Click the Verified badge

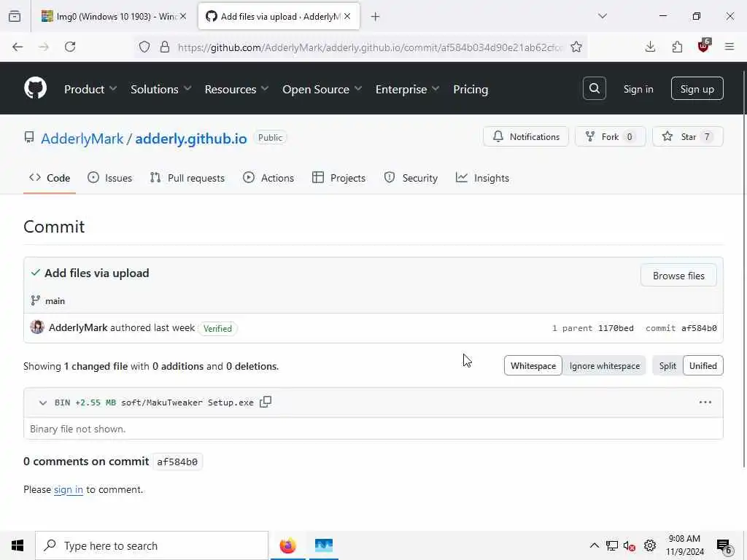pyautogui.click(x=217, y=329)
